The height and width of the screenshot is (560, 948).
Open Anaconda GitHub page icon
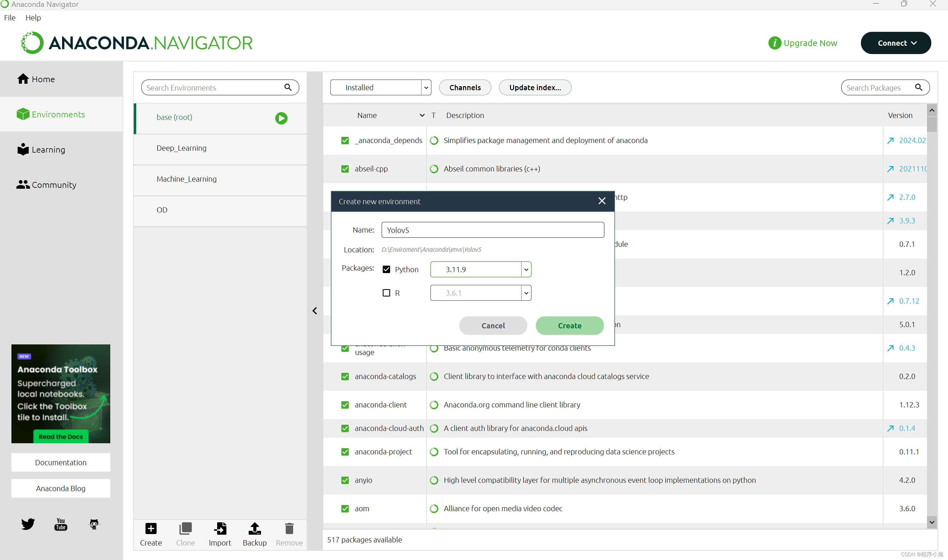click(94, 524)
